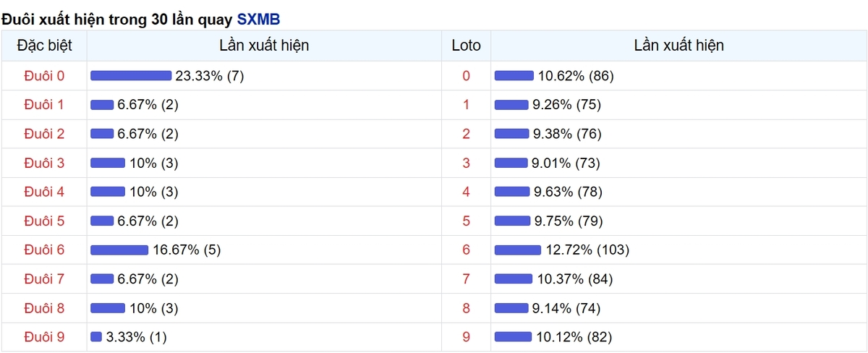Viewport: 868px width, 353px height.
Task: Click the Đuôi 7 row label
Action: click(x=44, y=278)
